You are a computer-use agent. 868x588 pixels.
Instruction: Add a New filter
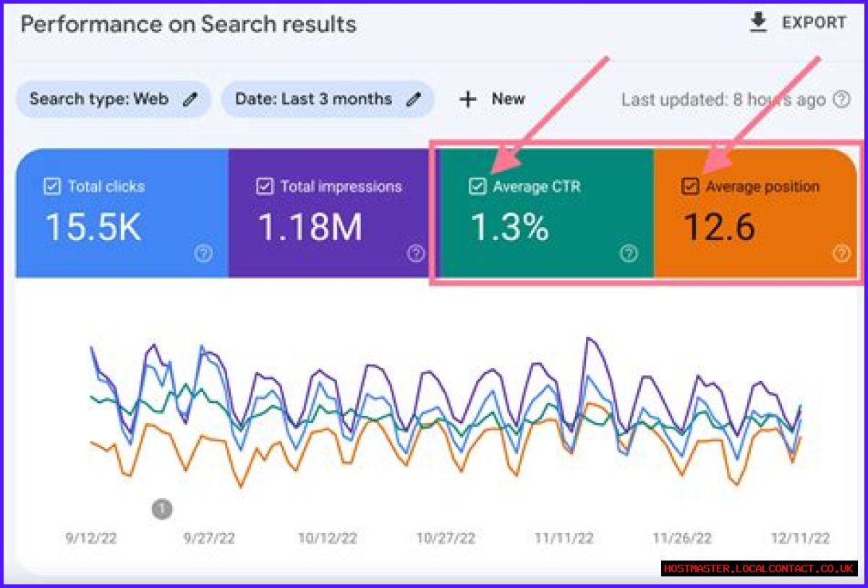493,100
